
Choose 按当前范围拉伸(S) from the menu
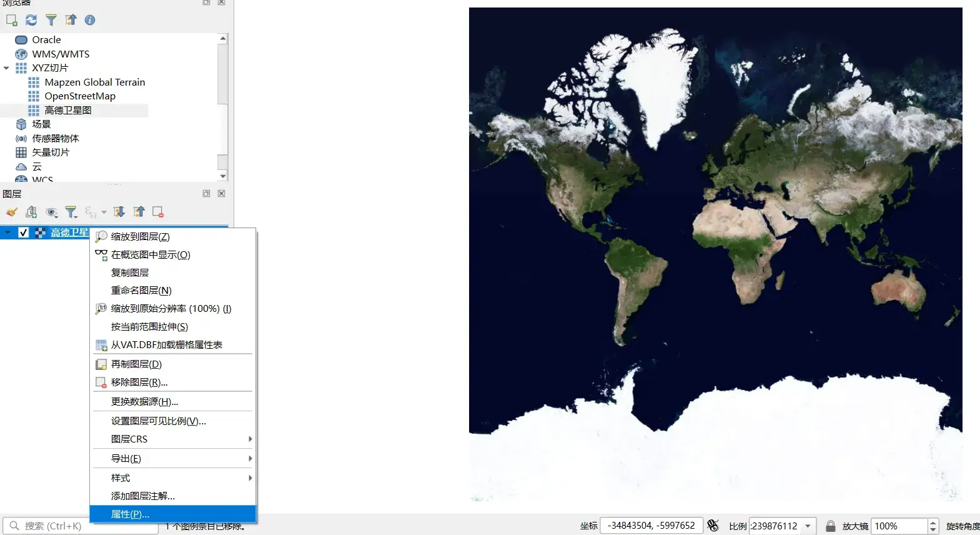pos(173,327)
